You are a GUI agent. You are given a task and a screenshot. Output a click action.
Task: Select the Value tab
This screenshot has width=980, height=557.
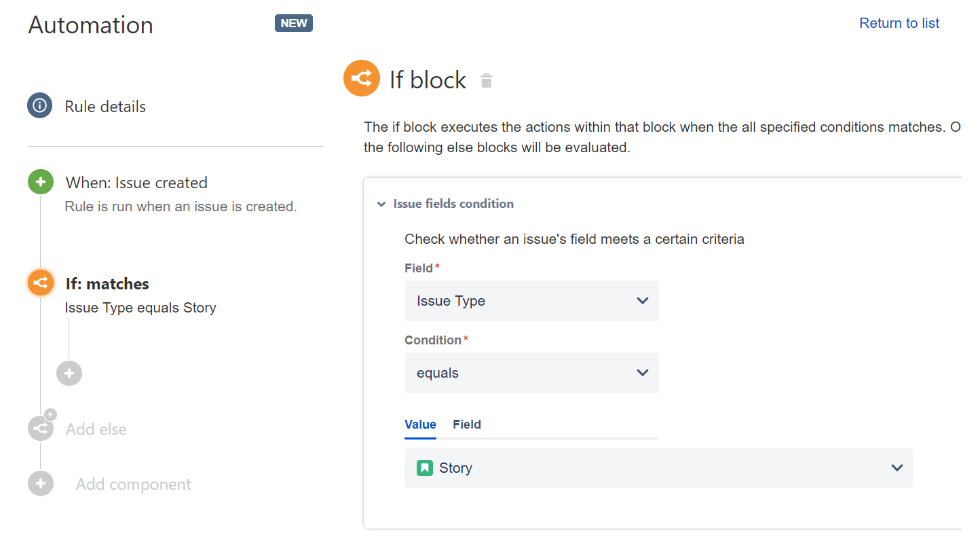click(420, 424)
